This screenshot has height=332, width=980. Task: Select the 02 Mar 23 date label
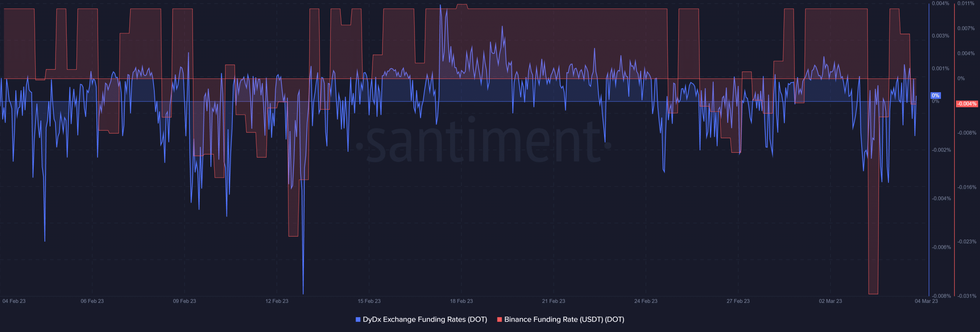click(830, 301)
